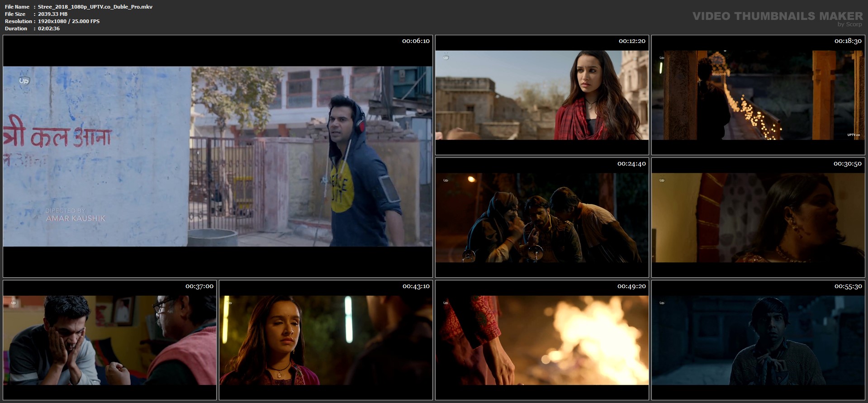View the thumbnail stamped 00:37:00
Screen dimensions: 868x403
[109, 340]
